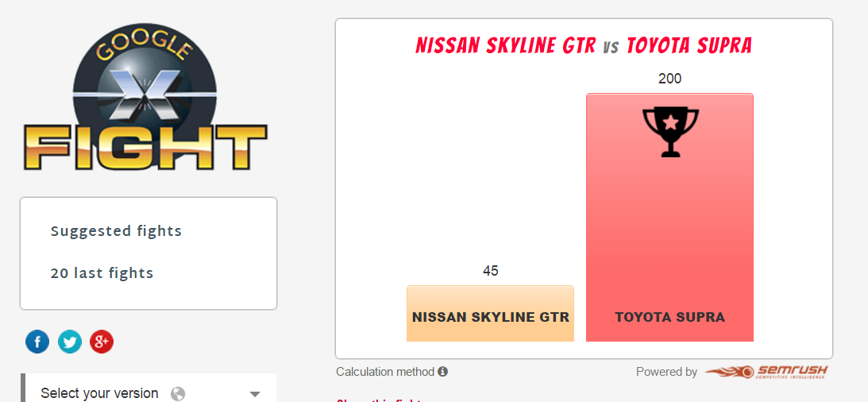The image size is (868, 402).
Task: Click the Powered by text
Action: (666, 372)
